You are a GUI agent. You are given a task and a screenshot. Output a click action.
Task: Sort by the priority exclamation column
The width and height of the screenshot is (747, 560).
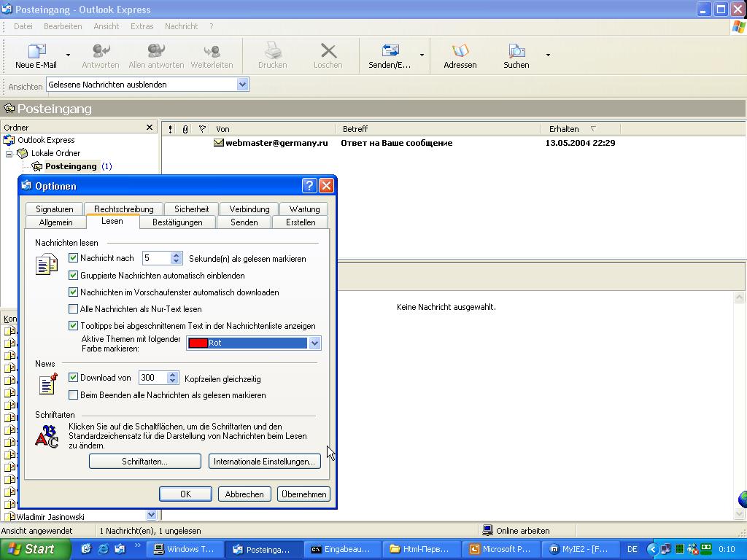click(171, 129)
